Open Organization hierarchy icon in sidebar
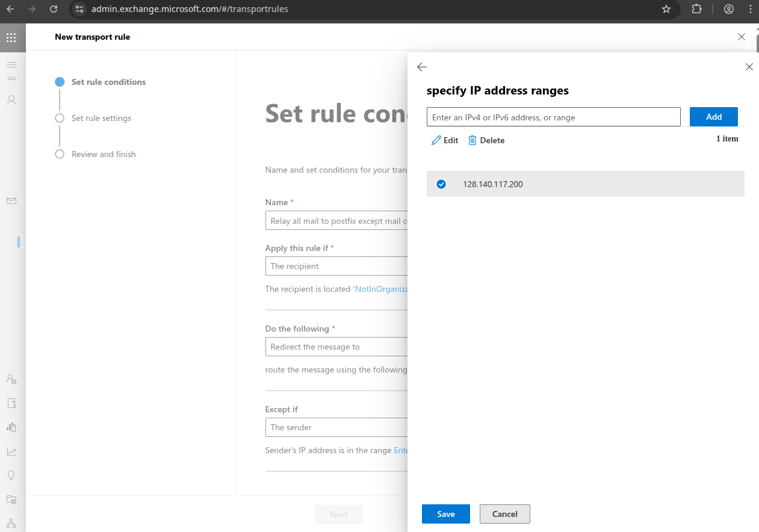Viewport: 759px width, 532px height. coord(11,523)
